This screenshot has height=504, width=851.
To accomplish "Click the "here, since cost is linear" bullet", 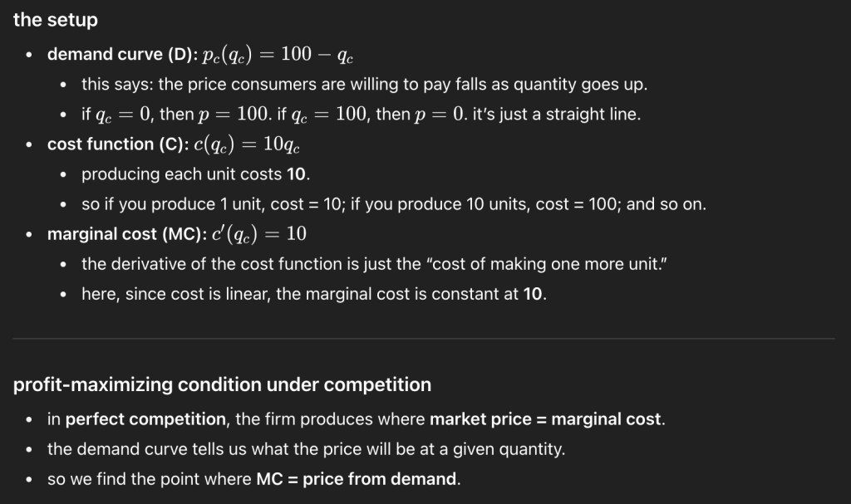I will (314, 294).
